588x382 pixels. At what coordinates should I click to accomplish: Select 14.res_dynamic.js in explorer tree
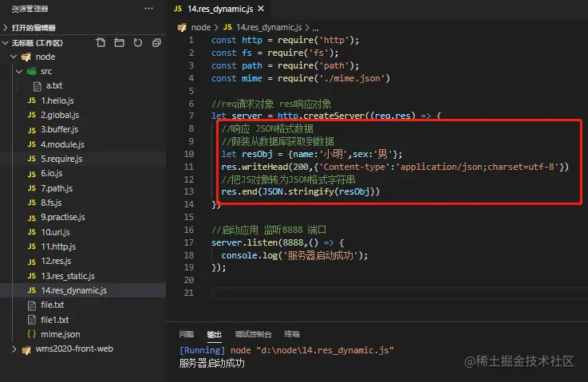74,290
